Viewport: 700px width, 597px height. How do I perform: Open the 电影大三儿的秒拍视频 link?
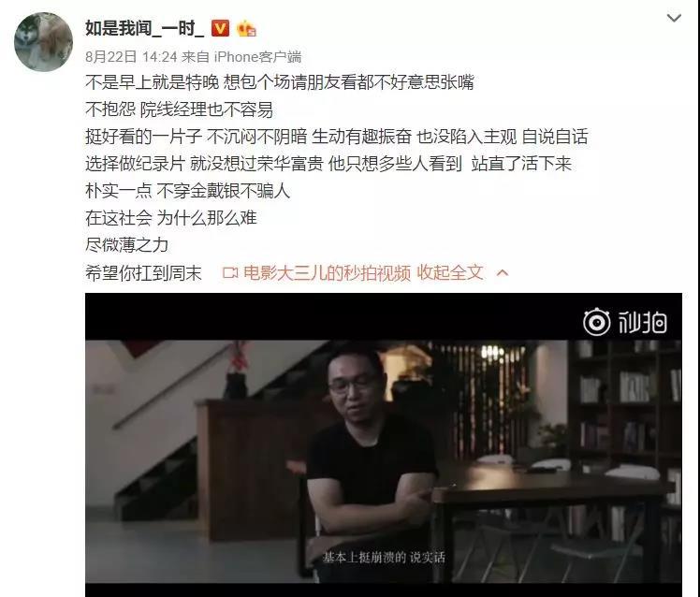coord(327,272)
